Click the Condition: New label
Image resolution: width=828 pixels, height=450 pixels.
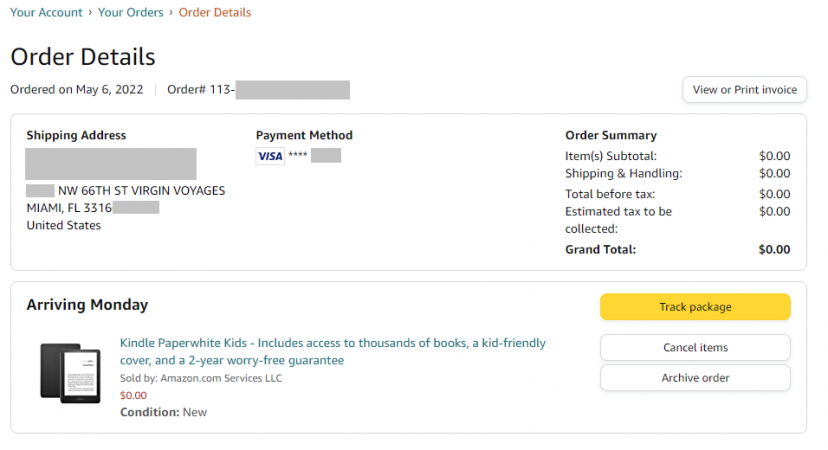tap(163, 412)
